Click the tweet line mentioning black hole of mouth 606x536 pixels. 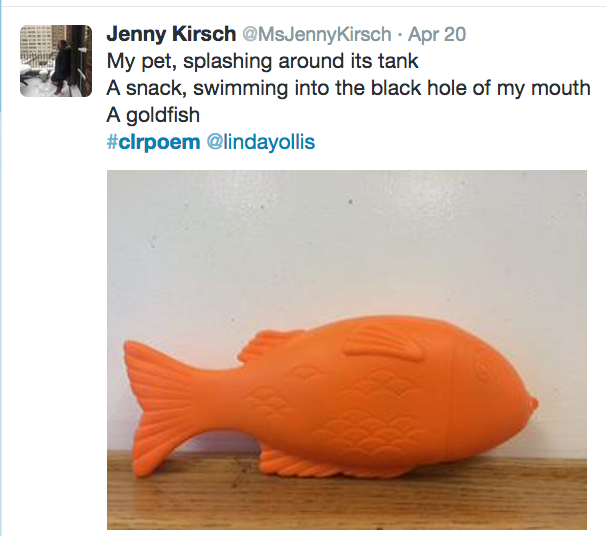click(348, 88)
